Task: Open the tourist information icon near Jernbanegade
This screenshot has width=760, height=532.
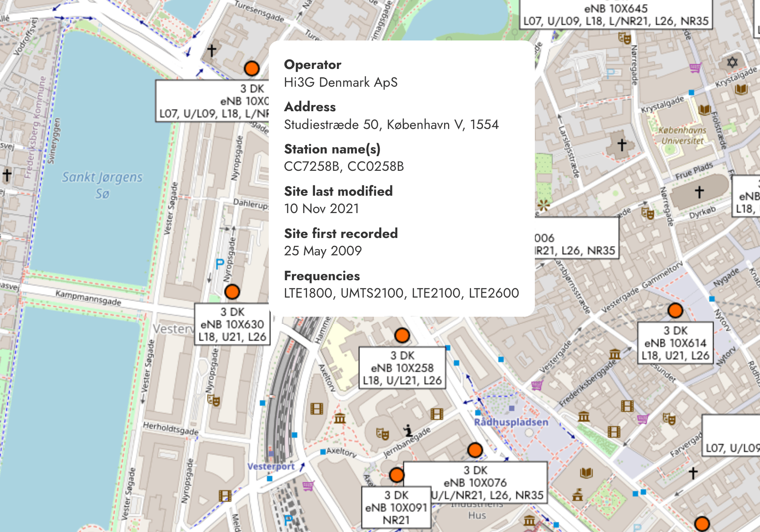Action: pyautogui.click(x=408, y=431)
